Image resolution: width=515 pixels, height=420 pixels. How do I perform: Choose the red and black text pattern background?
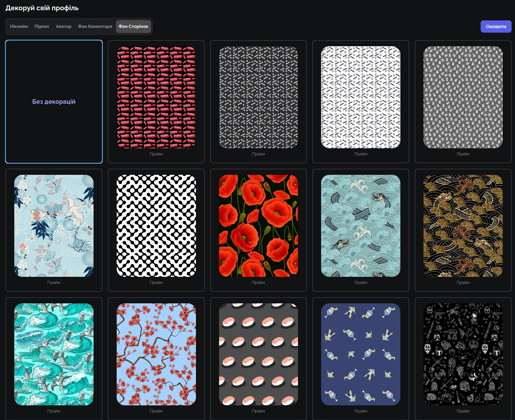tap(156, 97)
